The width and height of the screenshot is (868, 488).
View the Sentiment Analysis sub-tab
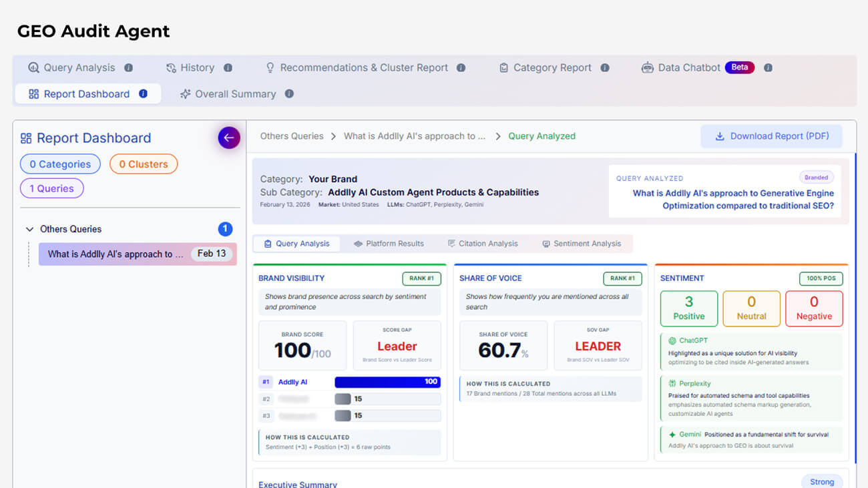[582, 244]
